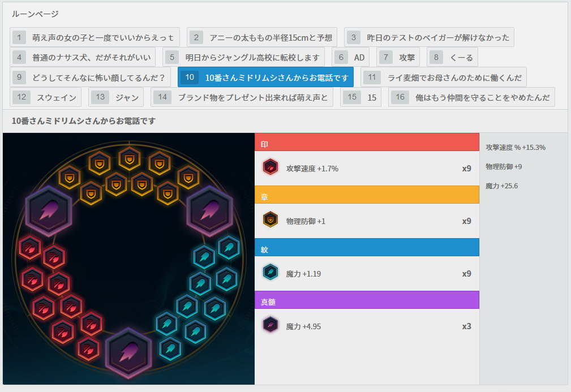Viewport: 571px width, 392px height.
Task: Click the 章 yellow section header
Action: click(x=367, y=195)
